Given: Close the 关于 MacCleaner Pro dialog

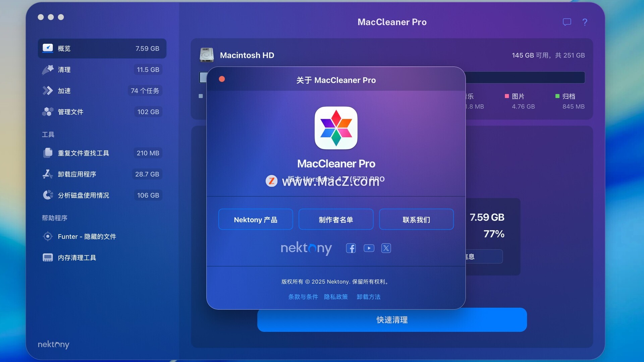Looking at the screenshot, I should [x=222, y=79].
